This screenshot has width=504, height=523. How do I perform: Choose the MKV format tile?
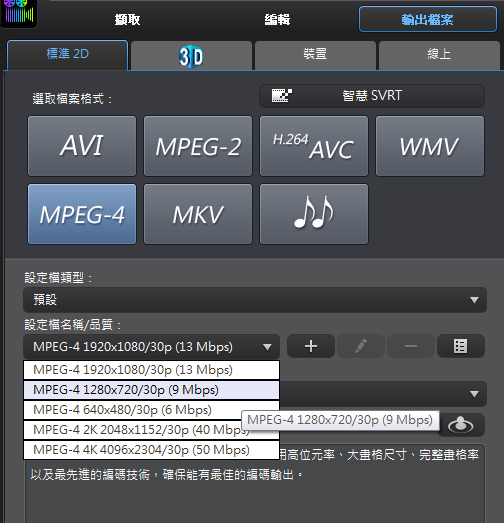[198, 214]
